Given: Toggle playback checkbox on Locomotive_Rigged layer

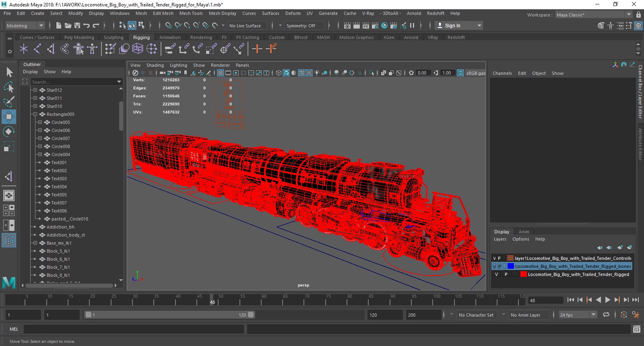Looking at the screenshot, I should point(506,274).
